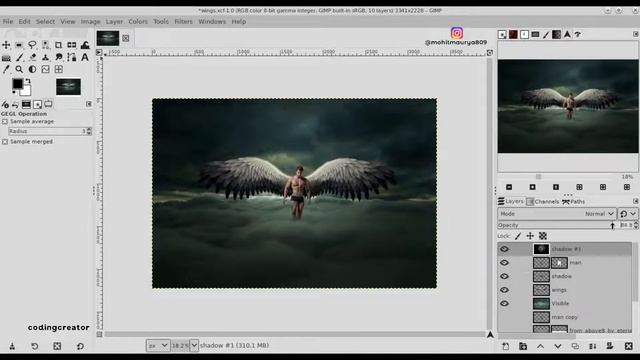Select the Crop tool

click(58, 45)
